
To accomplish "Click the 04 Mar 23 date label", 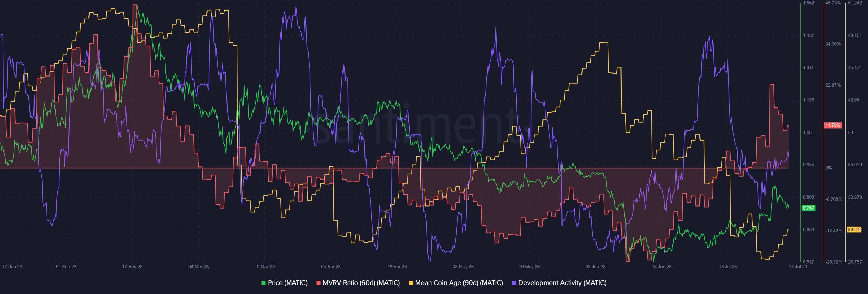I will pos(198,267).
